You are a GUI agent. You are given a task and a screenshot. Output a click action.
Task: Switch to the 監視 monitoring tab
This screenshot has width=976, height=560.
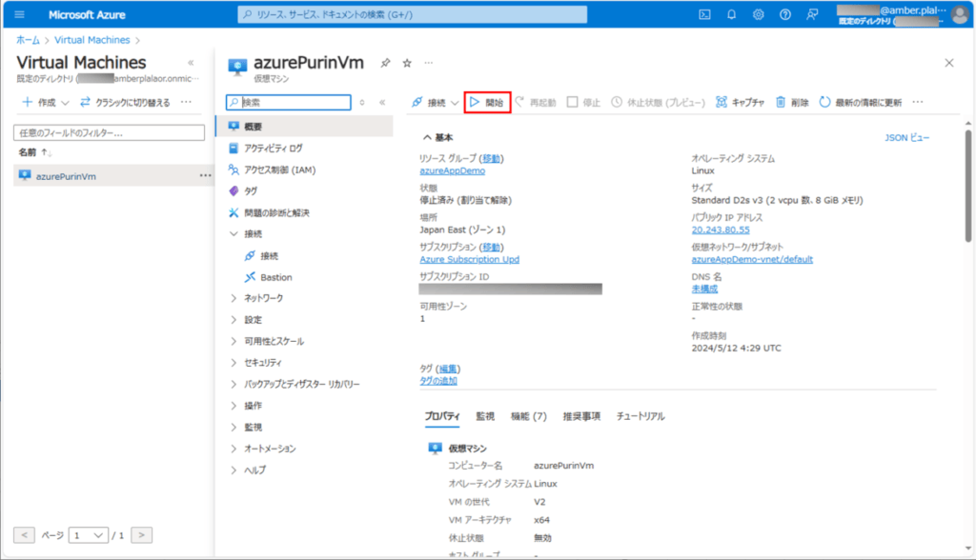(486, 415)
